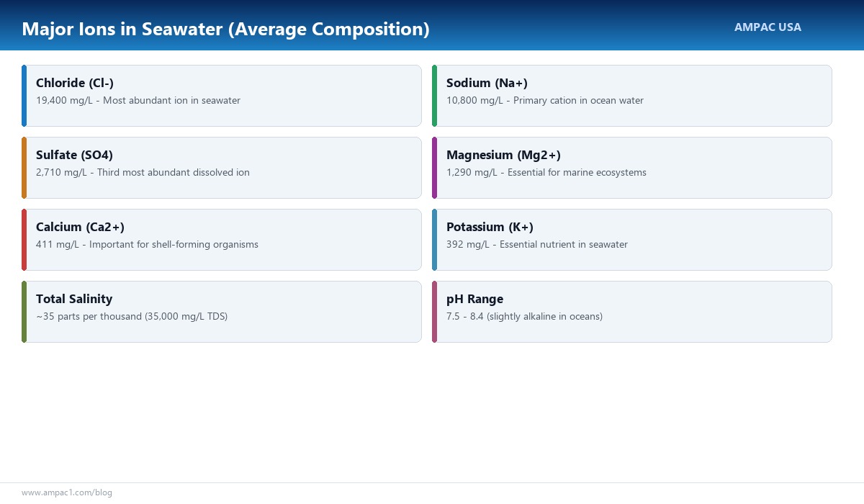
Task: Select the Sodium (Na+) card title
Action: coord(487,83)
